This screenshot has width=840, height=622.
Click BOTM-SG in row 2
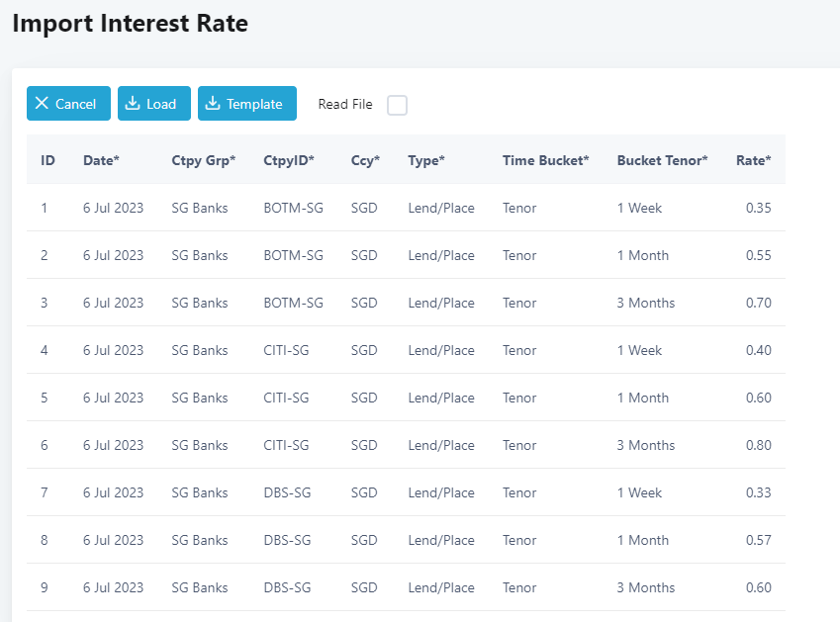(293, 255)
